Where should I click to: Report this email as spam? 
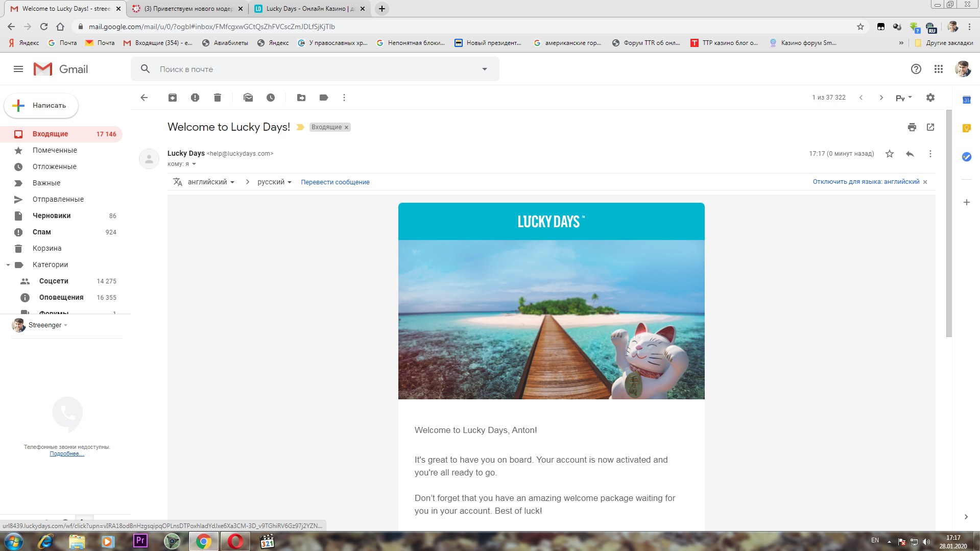pos(195,98)
